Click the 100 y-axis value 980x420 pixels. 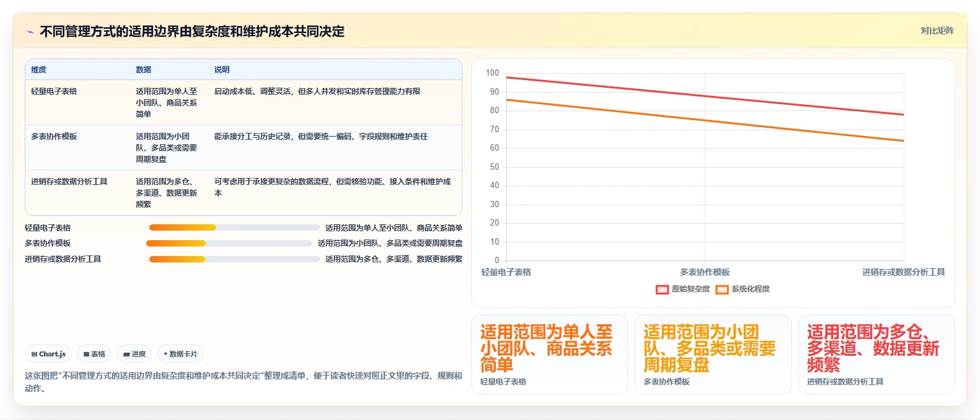492,73
